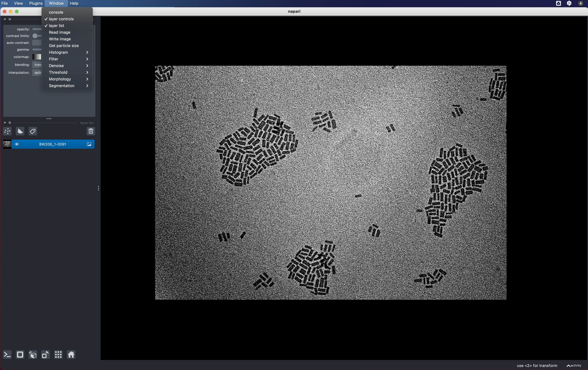
Task: Open the activity button in status bar
Action: pyautogui.click(x=574, y=365)
